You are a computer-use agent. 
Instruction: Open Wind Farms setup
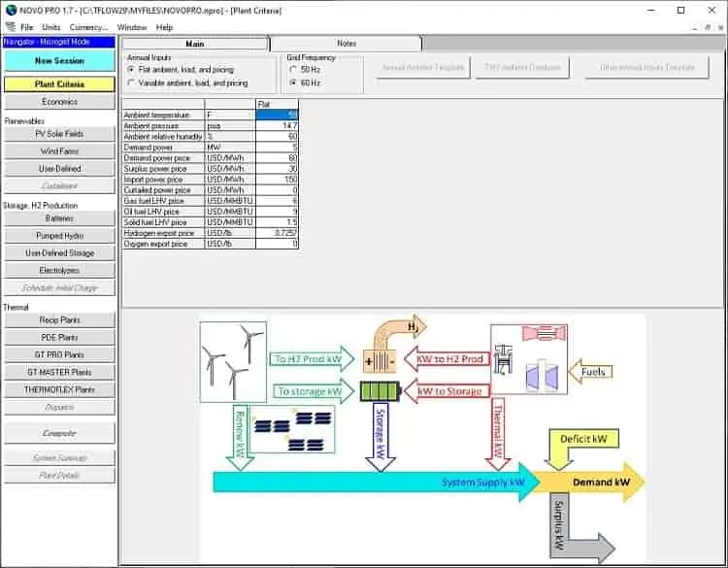coord(59,150)
